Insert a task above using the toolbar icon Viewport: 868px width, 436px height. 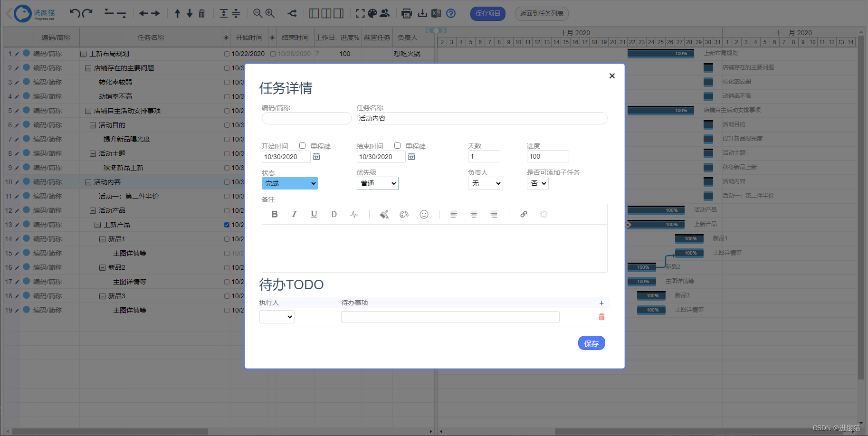tap(109, 13)
